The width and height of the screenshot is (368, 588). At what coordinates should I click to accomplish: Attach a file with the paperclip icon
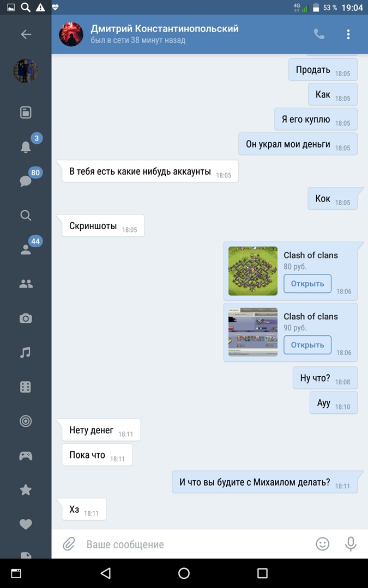[x=69, y=544]
